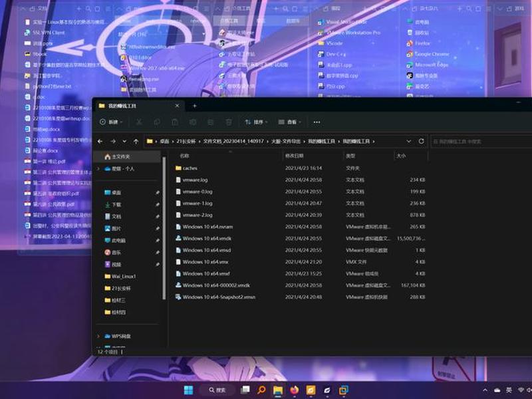
Task: Click the Share icon in Explorer toolbar
Action: [x=211, y=122]
